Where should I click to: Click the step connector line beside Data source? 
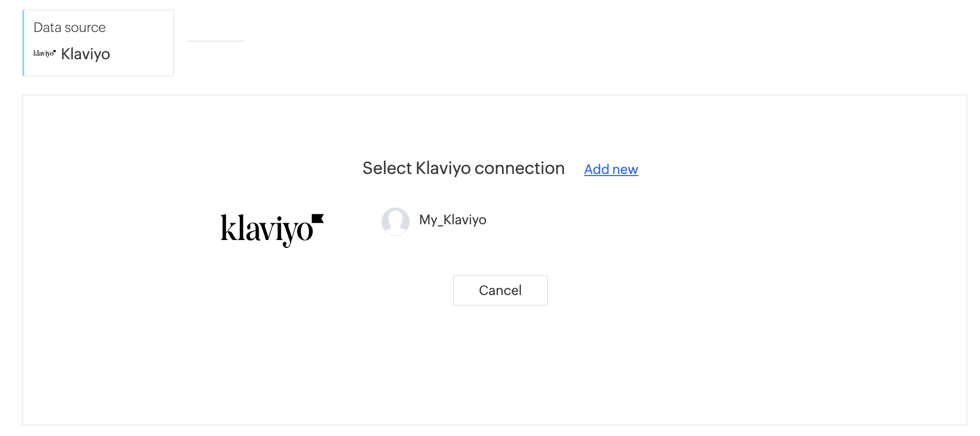click(x=215, y=41)
